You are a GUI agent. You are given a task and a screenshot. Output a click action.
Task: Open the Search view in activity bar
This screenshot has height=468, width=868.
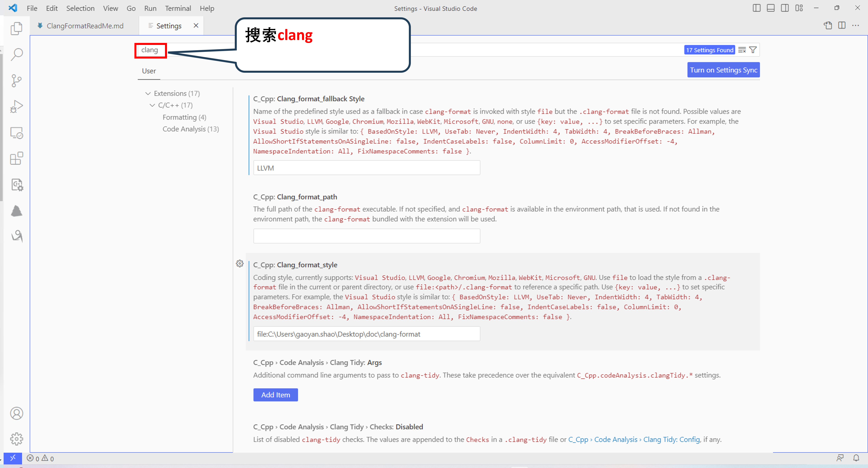17,54
